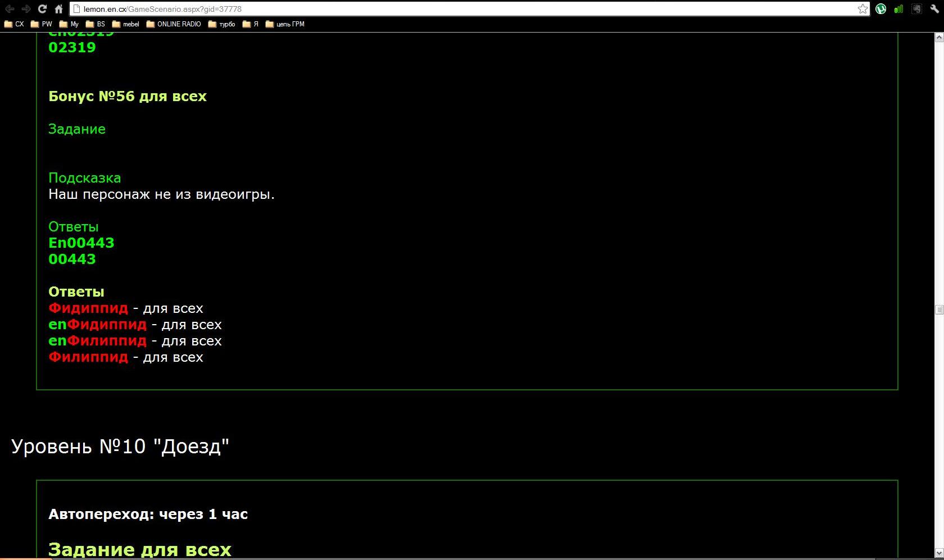Reload the current page
The image size is (944, 560).
42,9
